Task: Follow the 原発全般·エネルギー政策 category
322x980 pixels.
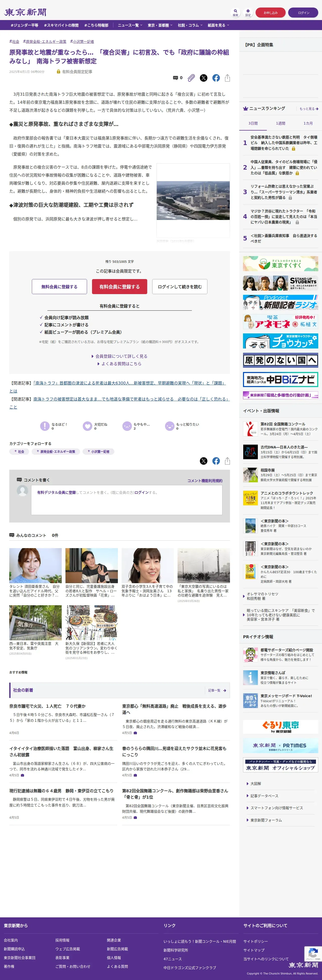Action: pyautogui.click(x=56, y=451)
